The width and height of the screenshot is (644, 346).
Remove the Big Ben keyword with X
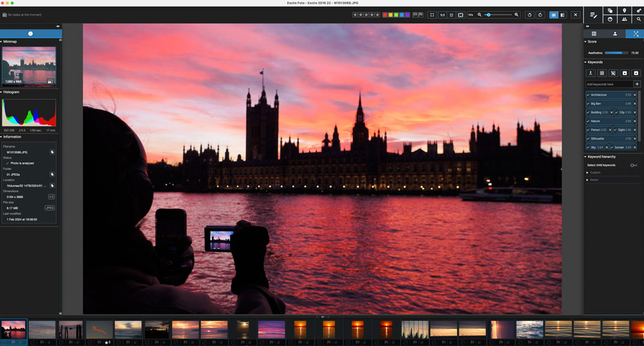click(634, 104)
